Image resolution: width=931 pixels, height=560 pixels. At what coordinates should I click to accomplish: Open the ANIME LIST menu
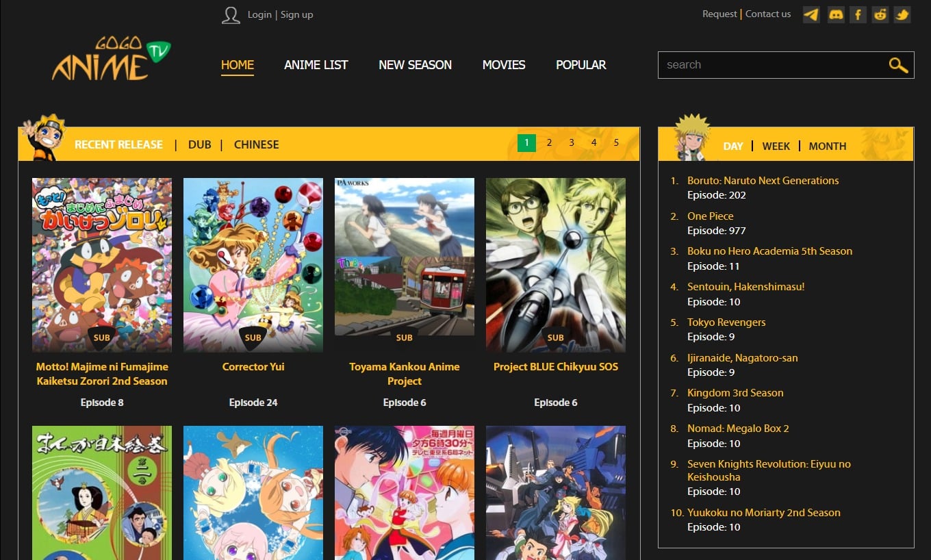(316, 64)
